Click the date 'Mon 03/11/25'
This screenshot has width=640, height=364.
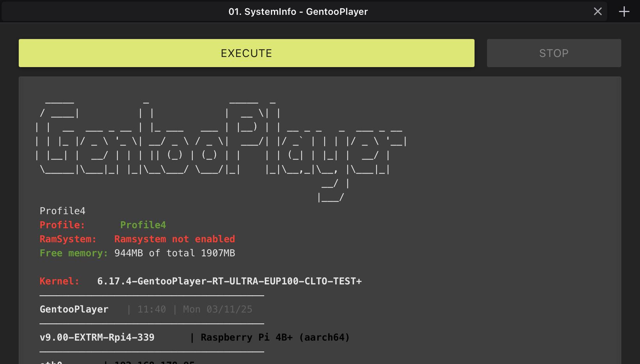point(217,309)
